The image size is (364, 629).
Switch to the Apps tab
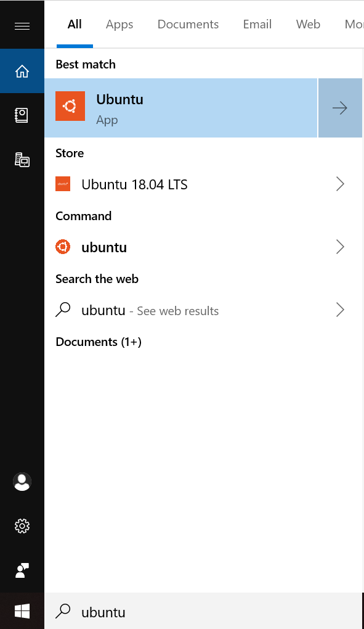[119, 25]
